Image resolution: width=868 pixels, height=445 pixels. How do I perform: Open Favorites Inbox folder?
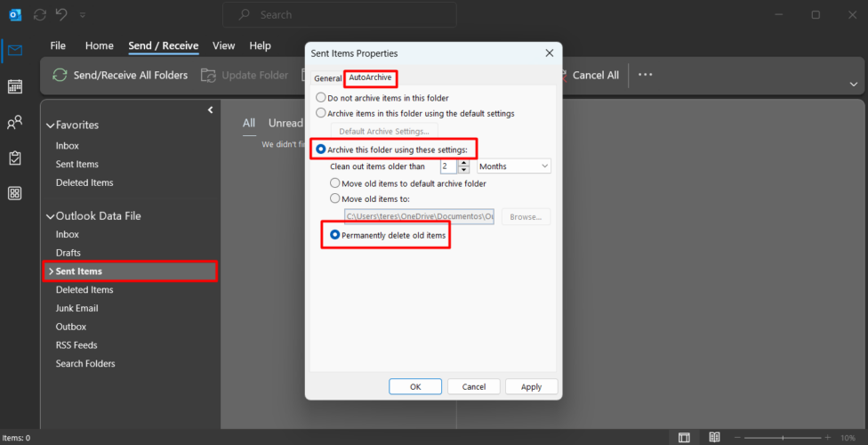point(68,146)
